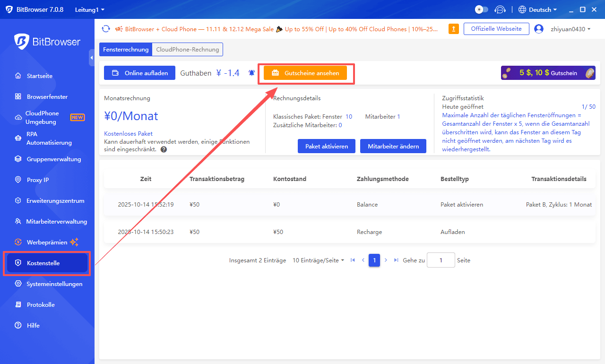The width and height of the screenshot is (605, 364).
Task: Click the orange upload arrow icon
Action: (453, 29)
